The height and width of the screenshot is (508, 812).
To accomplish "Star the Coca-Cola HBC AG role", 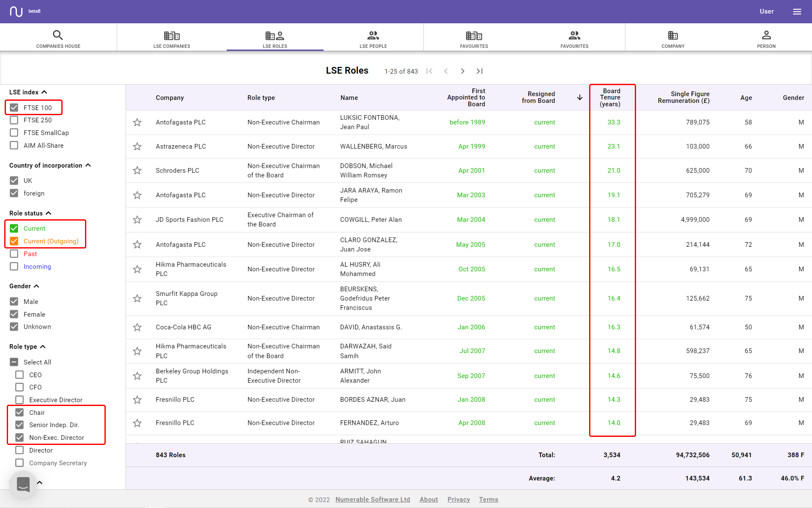I will (137, 327).
